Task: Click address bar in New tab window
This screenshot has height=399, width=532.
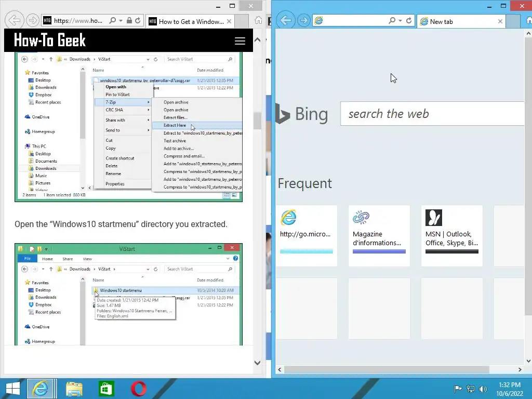Action: click(x=351, y=21)
